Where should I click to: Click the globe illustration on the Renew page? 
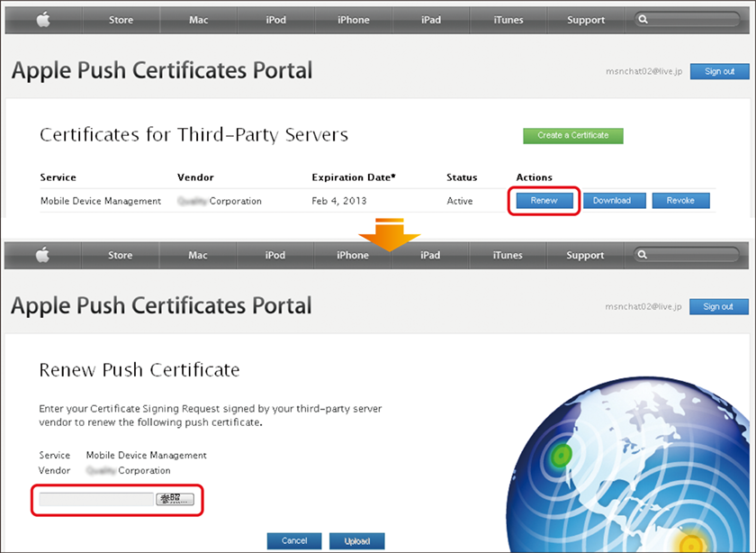click(629, 466)
